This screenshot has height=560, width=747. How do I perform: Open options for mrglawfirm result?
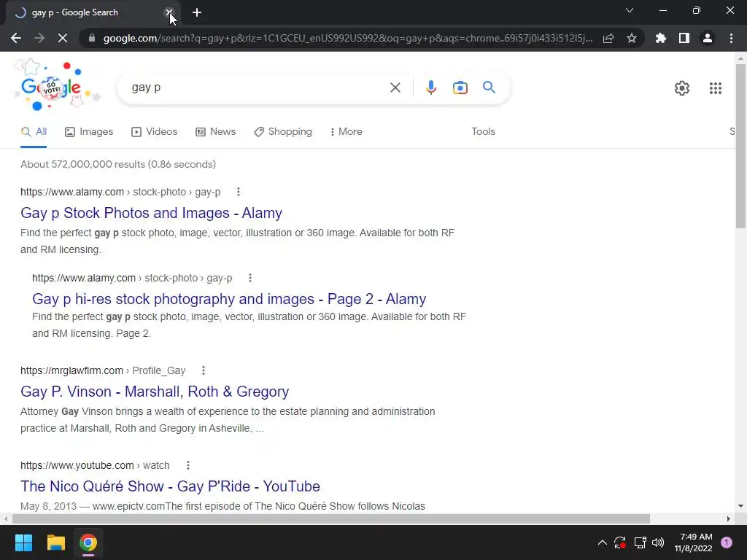(204, 370)
